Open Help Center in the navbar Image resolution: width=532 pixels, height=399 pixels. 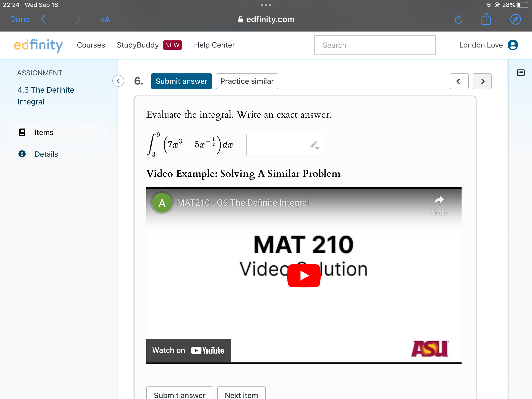214,45
